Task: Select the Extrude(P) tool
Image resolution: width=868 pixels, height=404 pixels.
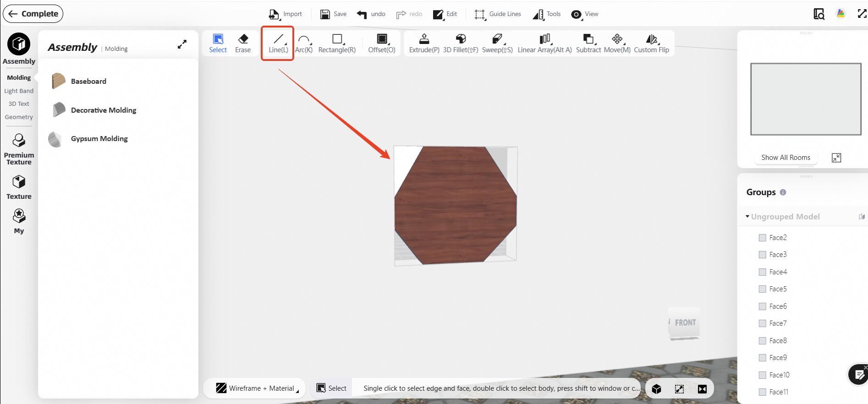Action: coord(424,44)
